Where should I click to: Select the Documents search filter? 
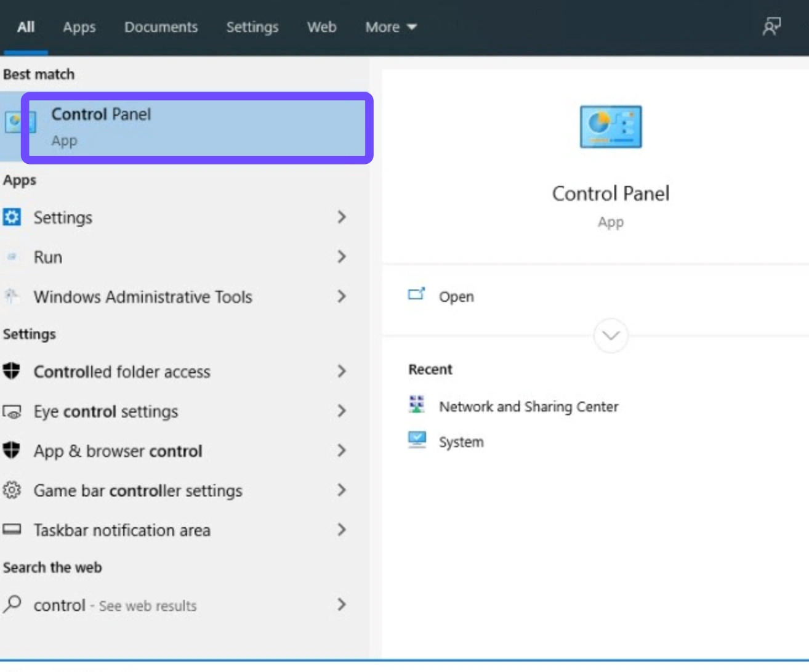(161, 26)
